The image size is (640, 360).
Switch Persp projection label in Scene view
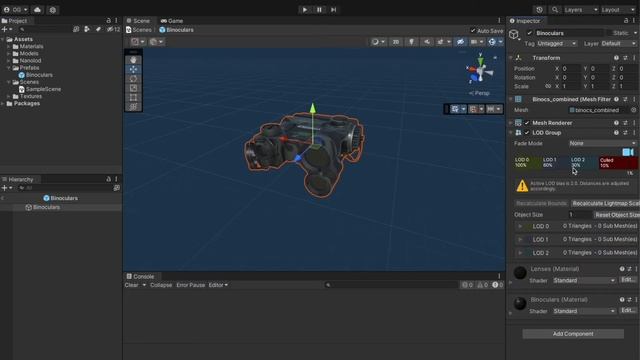tap(479, 93)
